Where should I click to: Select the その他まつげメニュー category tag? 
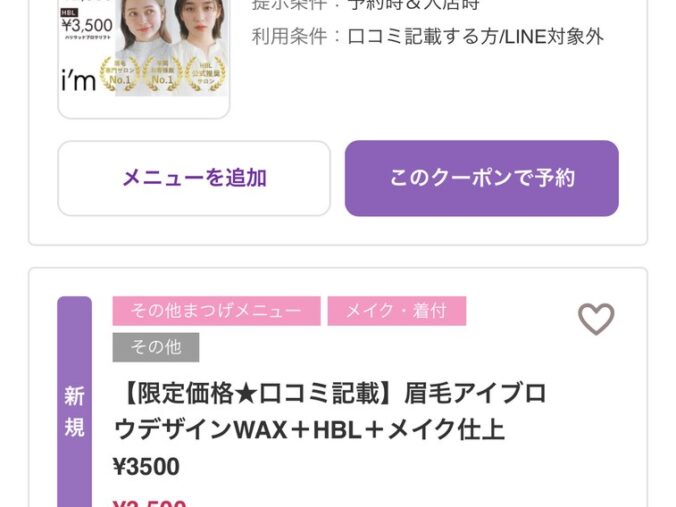pos(216,311)
